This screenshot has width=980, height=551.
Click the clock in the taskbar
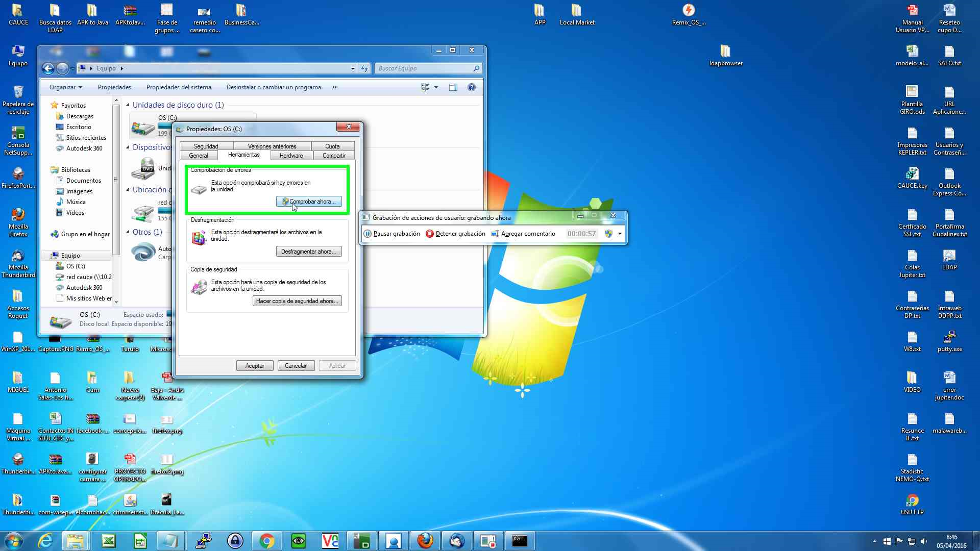point(951,541)
